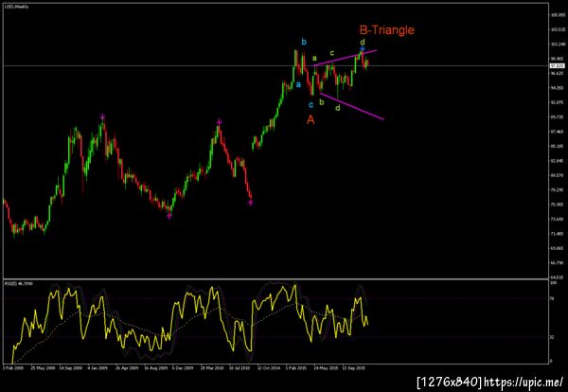The width and height of the screenshot is (568, 392).
Task: Click the blue wave a label
Action: click(298, 85)
